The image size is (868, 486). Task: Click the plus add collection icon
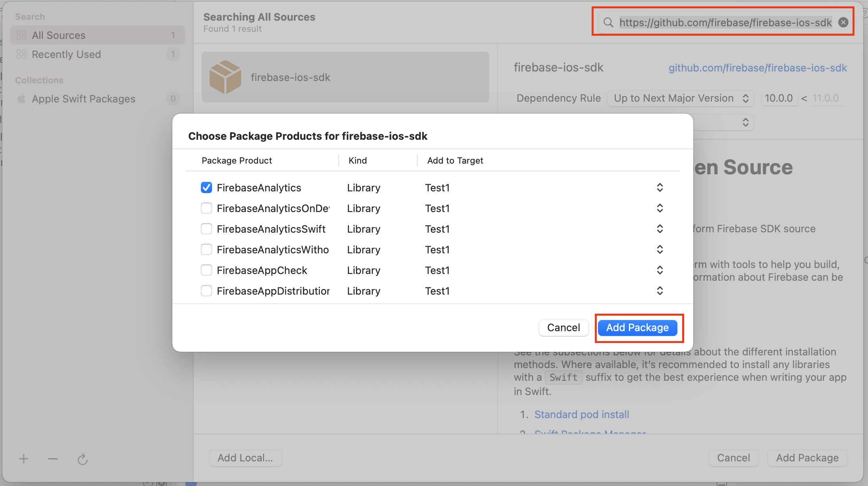[23, 459]
